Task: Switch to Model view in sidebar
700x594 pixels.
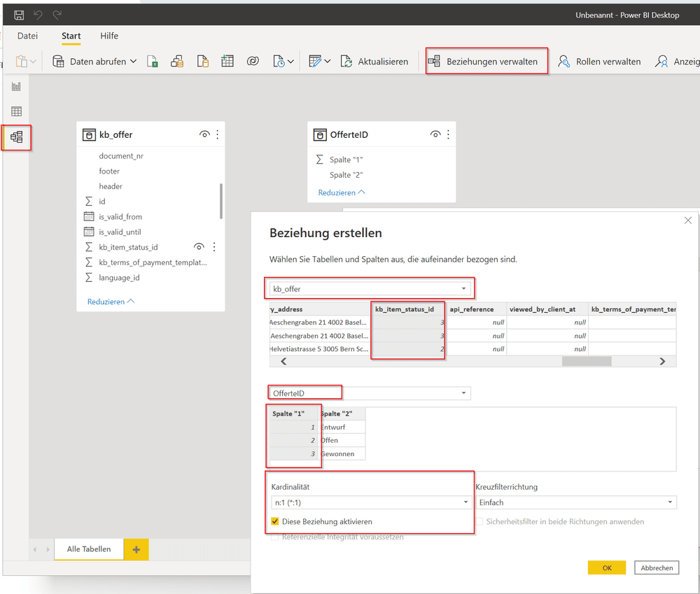Action: 17,137
